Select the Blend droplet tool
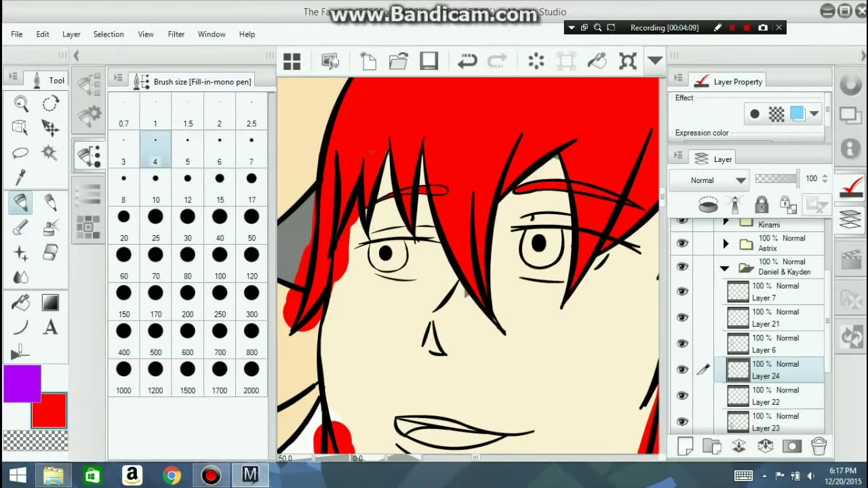The height and width of the screenshot is (488, 868). click(x=21, y=277)
